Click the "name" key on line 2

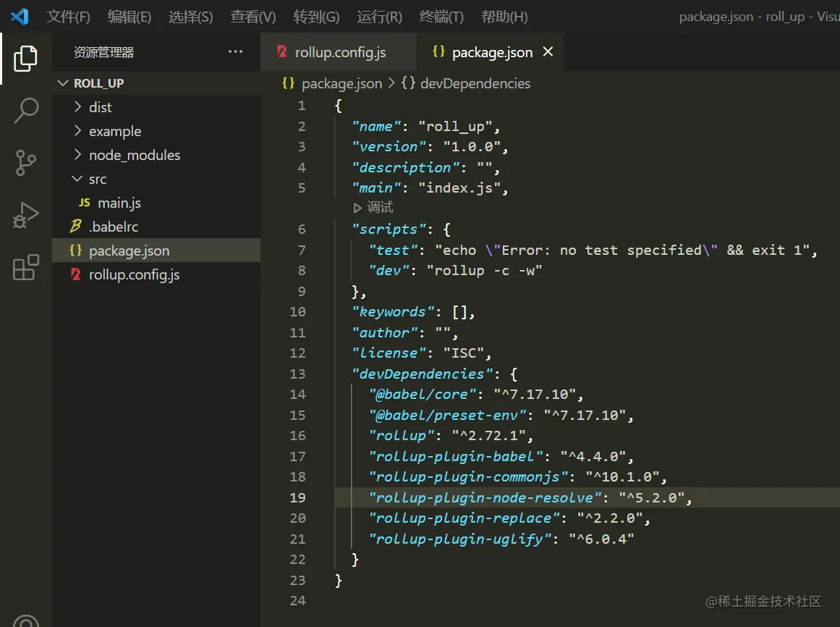[376, 127]
